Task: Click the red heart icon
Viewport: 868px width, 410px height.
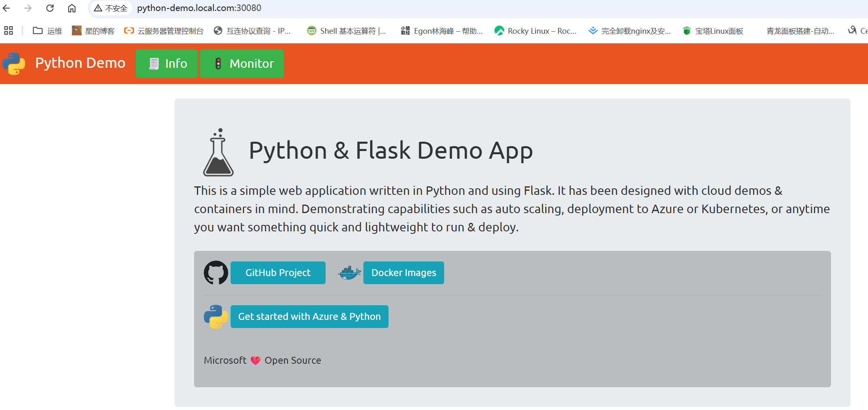Action: 255,360
